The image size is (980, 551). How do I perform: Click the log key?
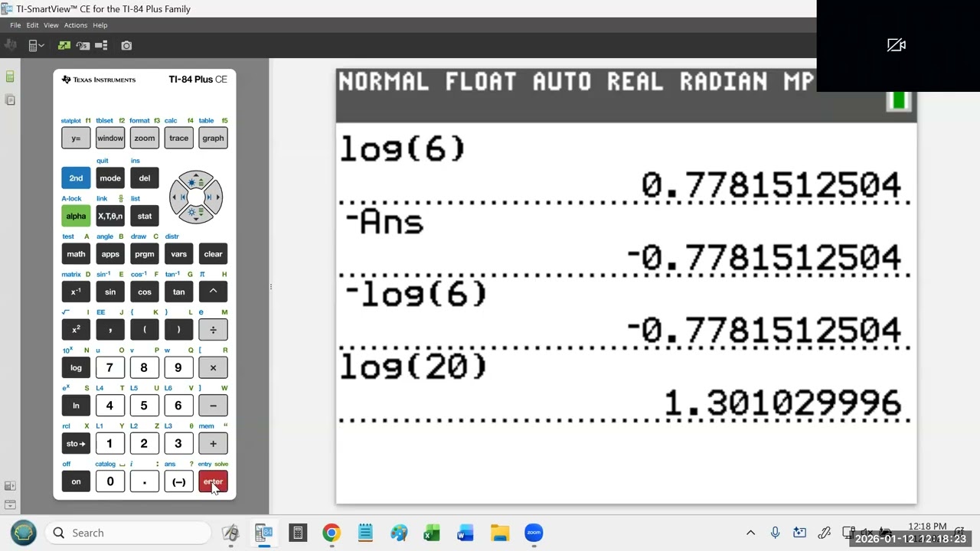tap(76, 368)
